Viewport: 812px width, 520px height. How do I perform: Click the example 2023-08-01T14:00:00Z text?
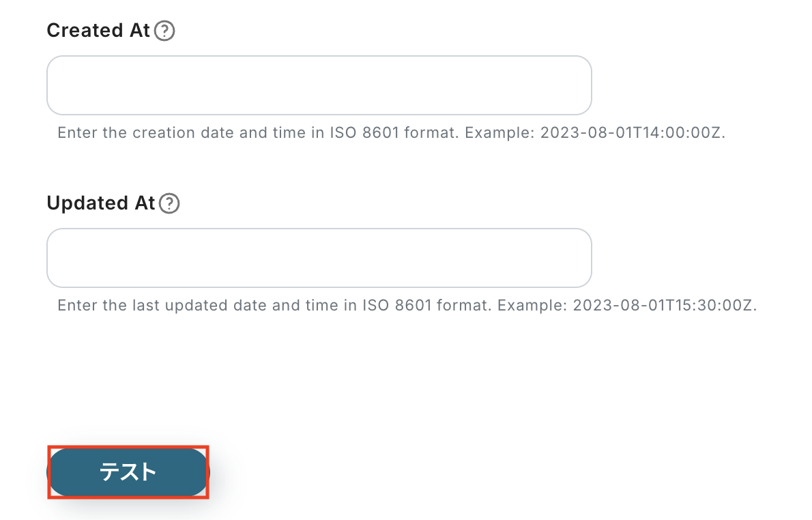pos(632,132)
